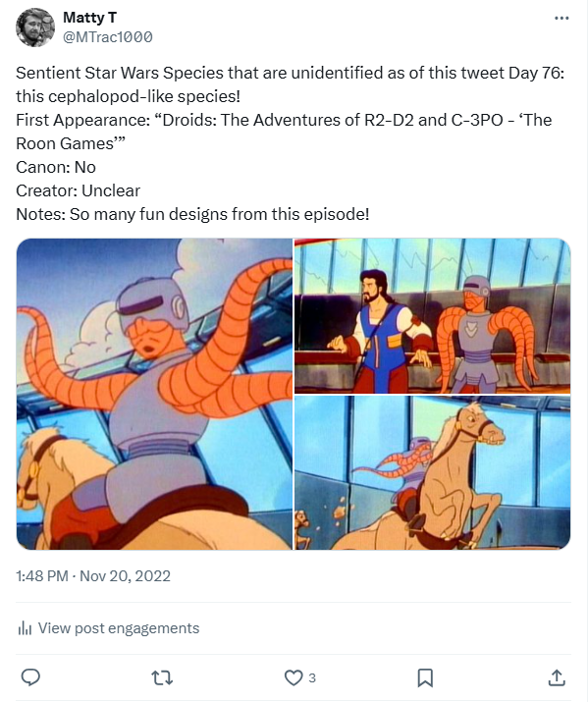Open the @MTrac1000 handle link
The width and height of the screenshot is (588, 702).
(x=108, y=37)
